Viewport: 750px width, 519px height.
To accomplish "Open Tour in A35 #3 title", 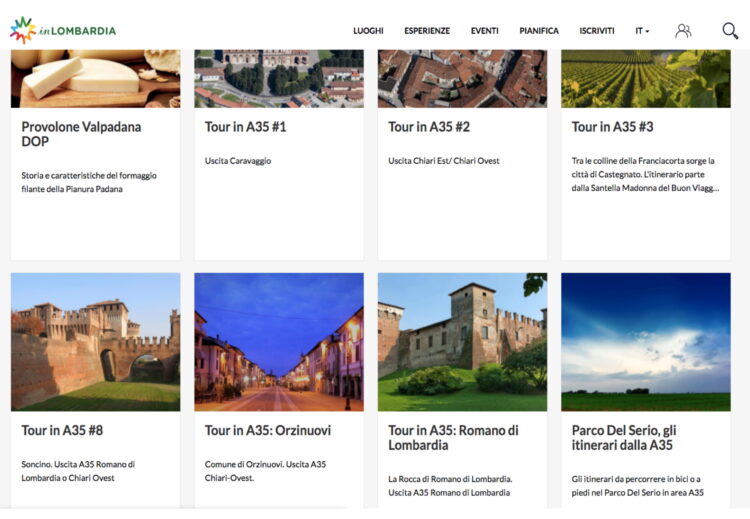I will (612, 127).
